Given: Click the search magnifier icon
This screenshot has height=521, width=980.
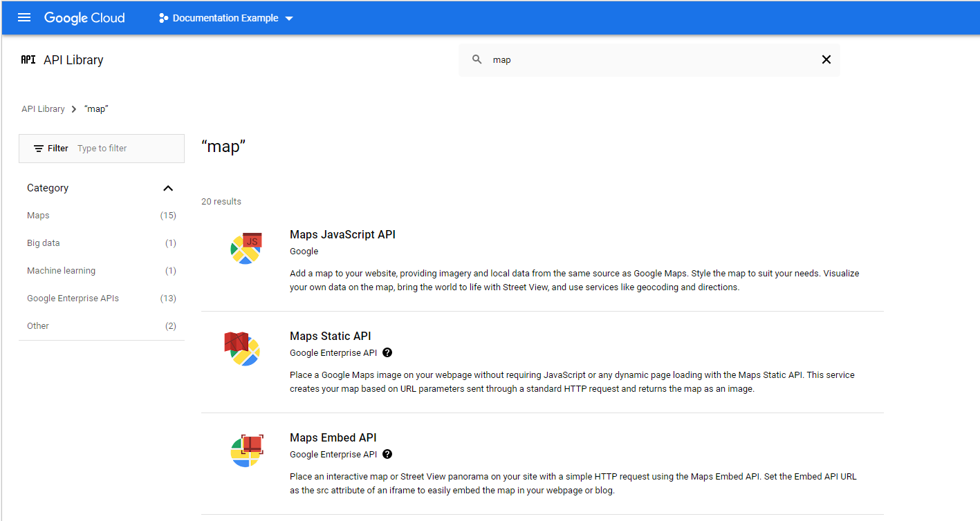Looking at the screenshot, I should point(477,60).
